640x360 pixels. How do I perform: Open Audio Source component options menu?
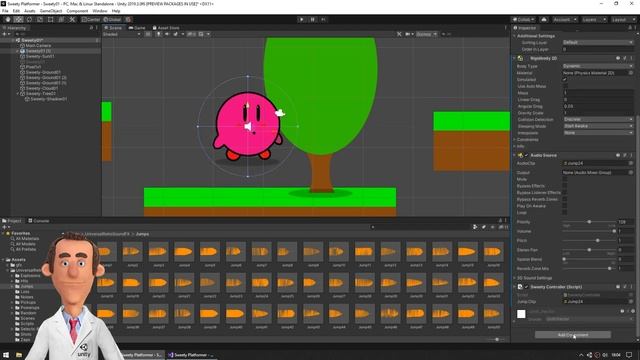[x=631, y=156]
